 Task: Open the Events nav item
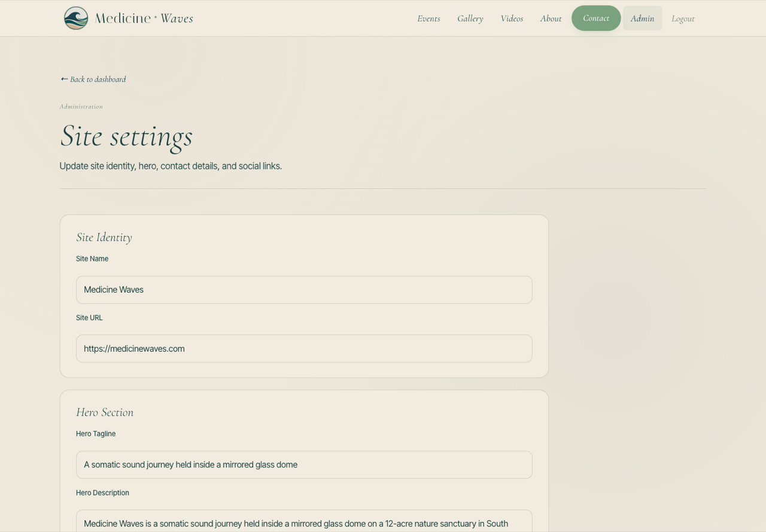(428, 19)
